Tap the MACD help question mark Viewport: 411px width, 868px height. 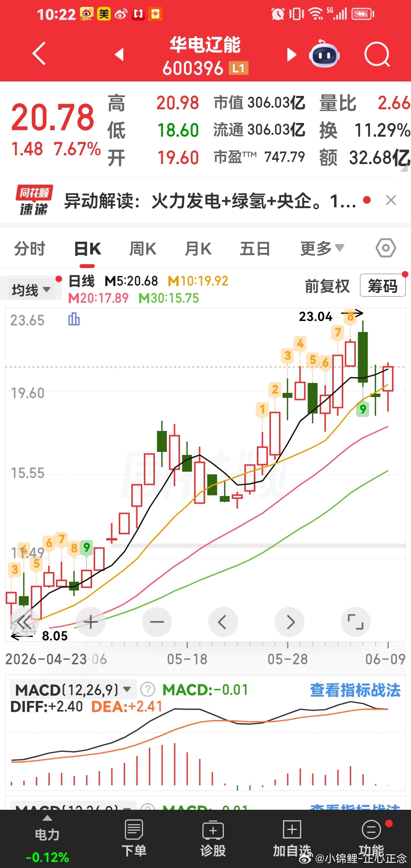(148, 689)
